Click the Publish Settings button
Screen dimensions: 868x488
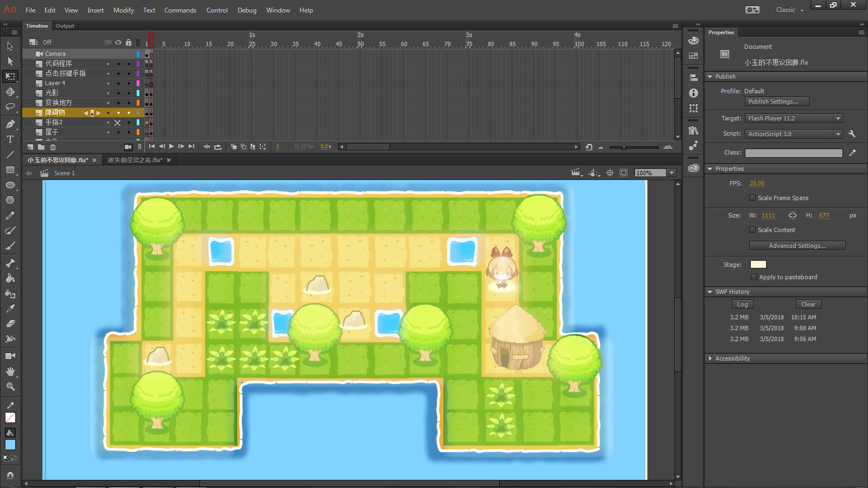coord(777,101)
